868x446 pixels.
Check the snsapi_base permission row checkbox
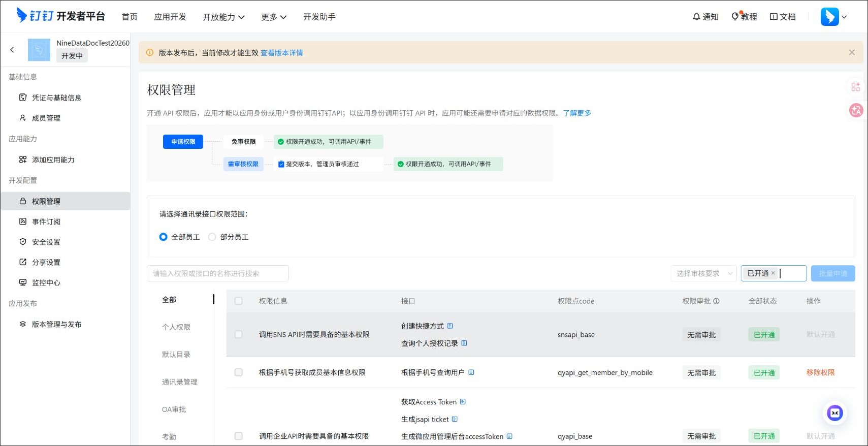[238, 335]
